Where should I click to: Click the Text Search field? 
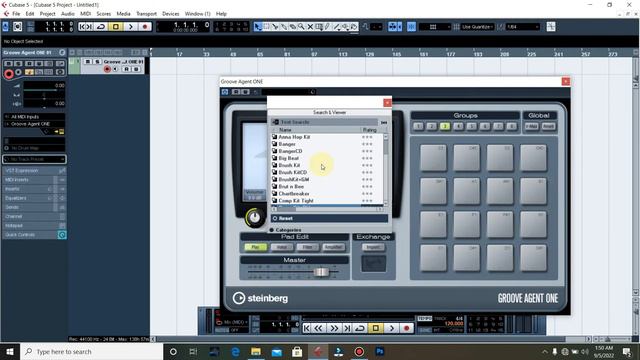click(x=325, y=122)
